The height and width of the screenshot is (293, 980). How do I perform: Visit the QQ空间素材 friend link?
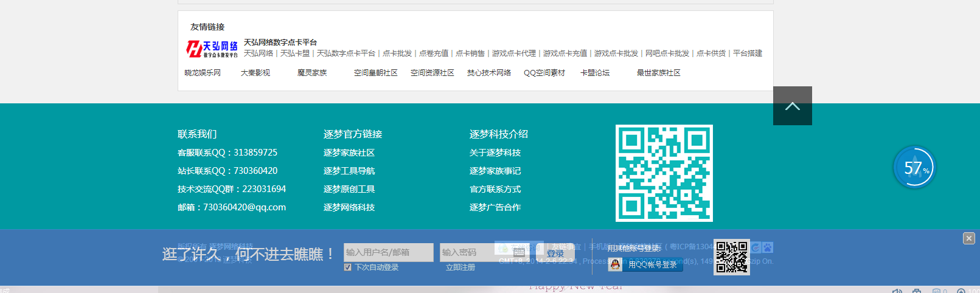(544, 73)
